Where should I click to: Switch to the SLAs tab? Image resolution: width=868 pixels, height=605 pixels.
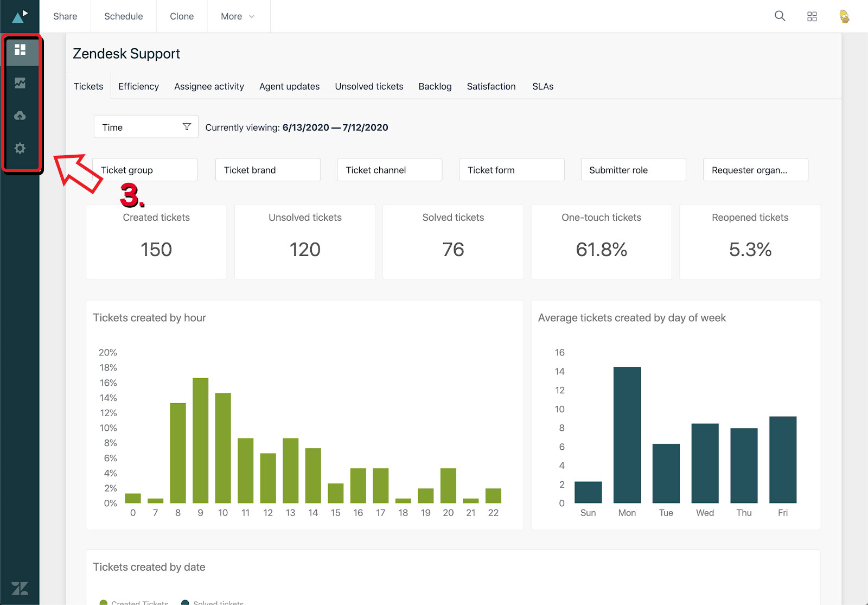[x=542, y=86]
